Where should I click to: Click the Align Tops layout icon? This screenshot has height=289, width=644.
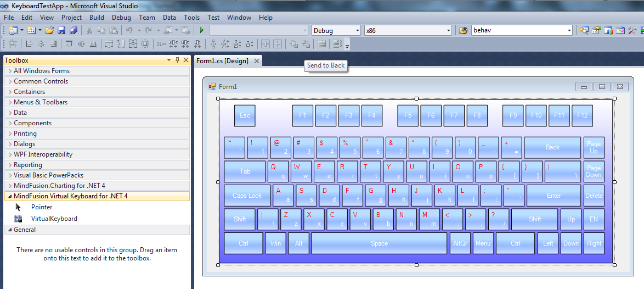tap(69, 43)
